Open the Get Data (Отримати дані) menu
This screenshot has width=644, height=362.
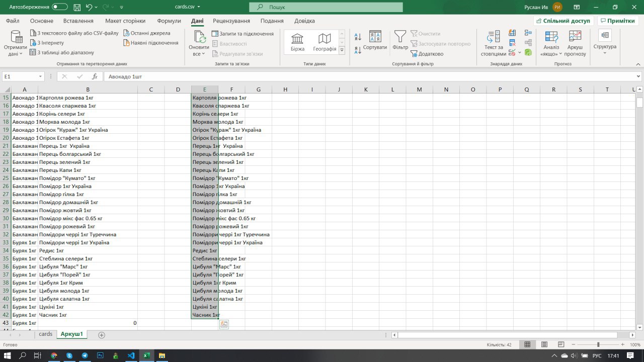coord(16,43)
